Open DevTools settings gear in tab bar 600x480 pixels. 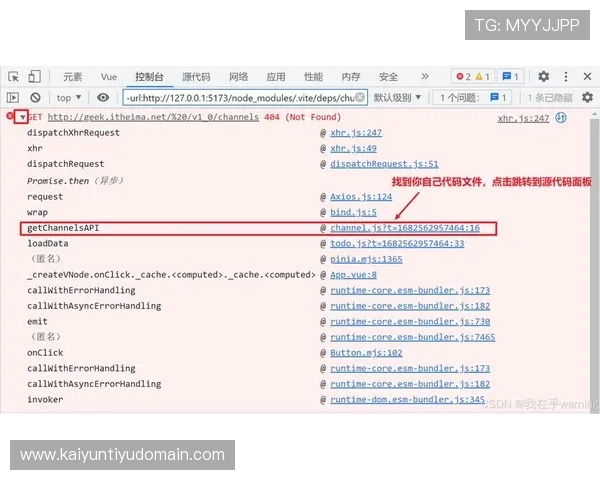(543, 76)
